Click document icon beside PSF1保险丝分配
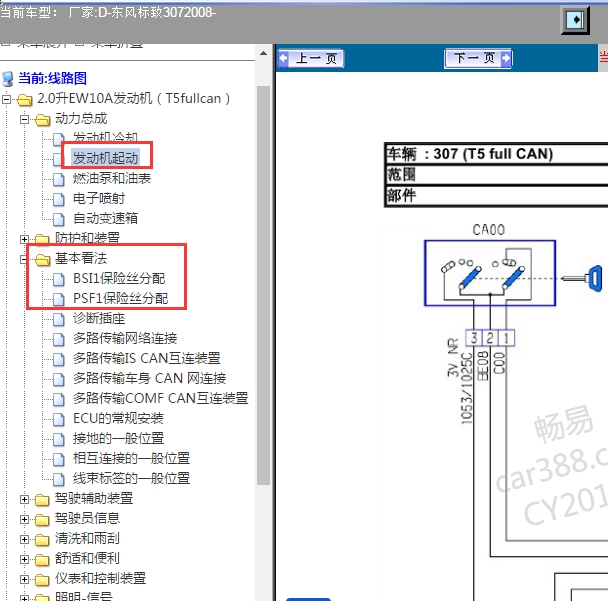This screenshot has height=601, width=608. point(59,299)
